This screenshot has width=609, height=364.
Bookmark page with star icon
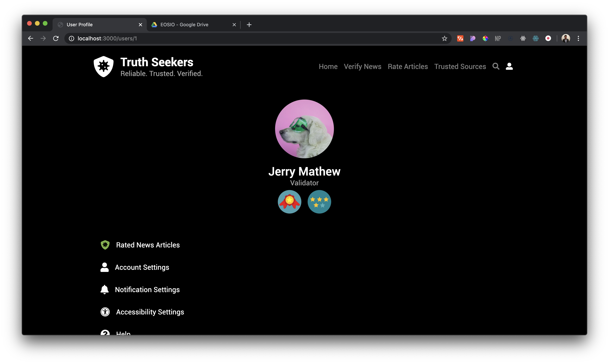click(x=444, y=39)
